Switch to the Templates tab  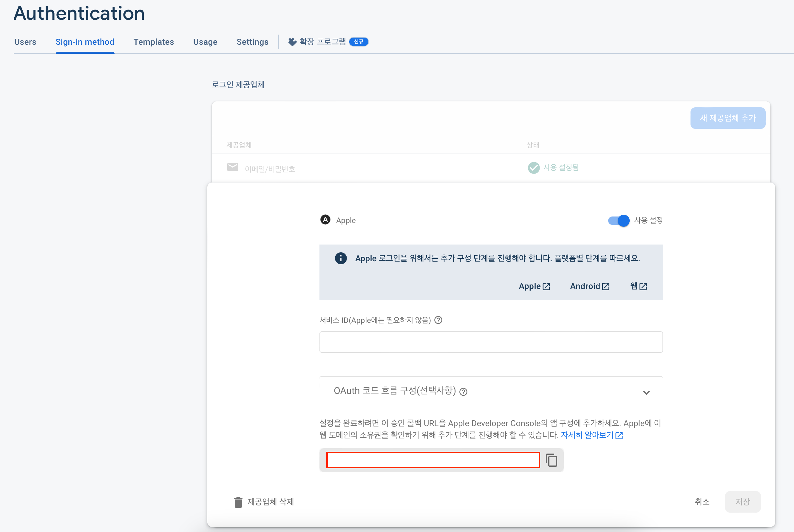click(x=153, y=42)
